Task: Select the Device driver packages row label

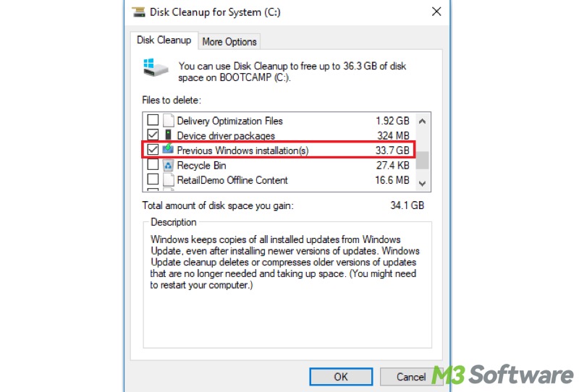Action: pyautogui.click(x=226, y=136)
